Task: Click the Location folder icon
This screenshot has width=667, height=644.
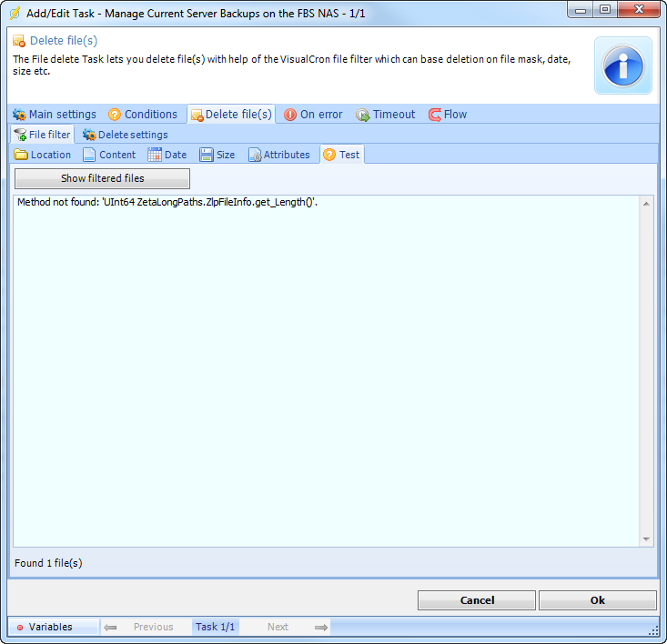Action: 21,155
